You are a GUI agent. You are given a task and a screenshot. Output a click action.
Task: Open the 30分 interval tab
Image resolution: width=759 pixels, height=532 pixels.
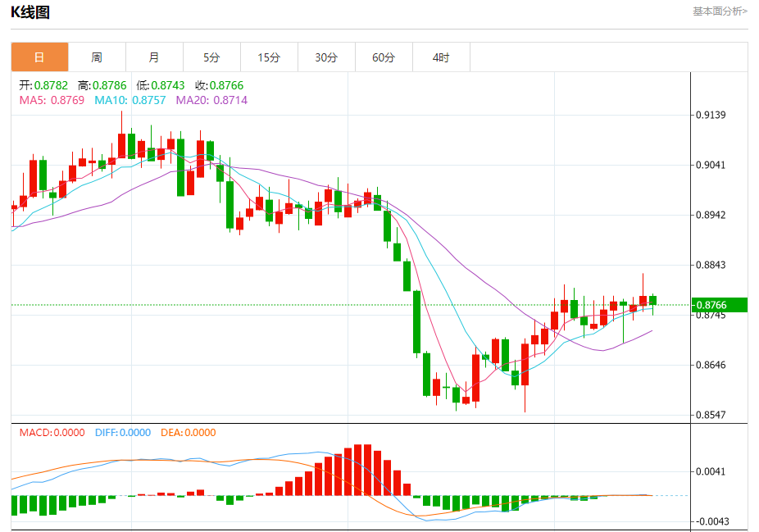(326, 57)
